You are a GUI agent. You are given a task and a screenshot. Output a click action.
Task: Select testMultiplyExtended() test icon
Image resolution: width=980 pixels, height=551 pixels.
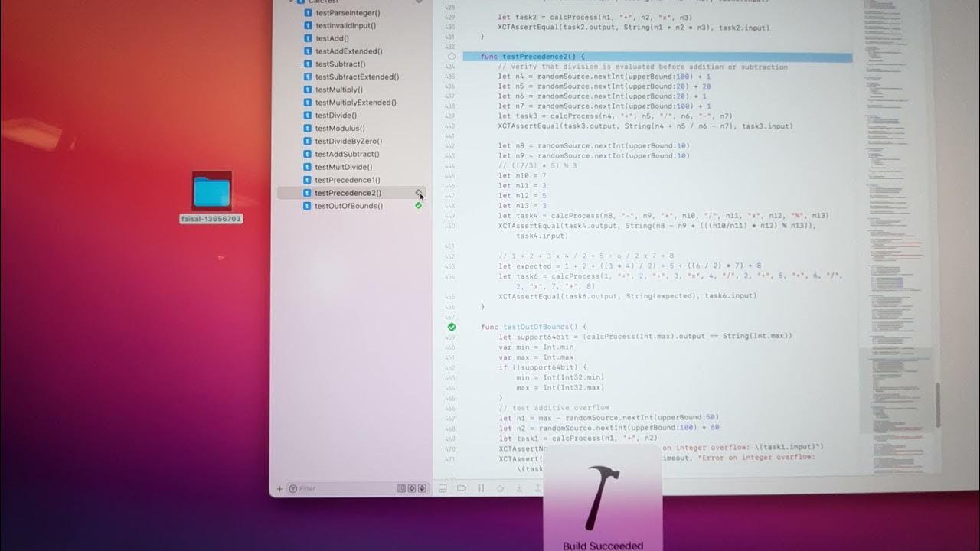(308, 103)
